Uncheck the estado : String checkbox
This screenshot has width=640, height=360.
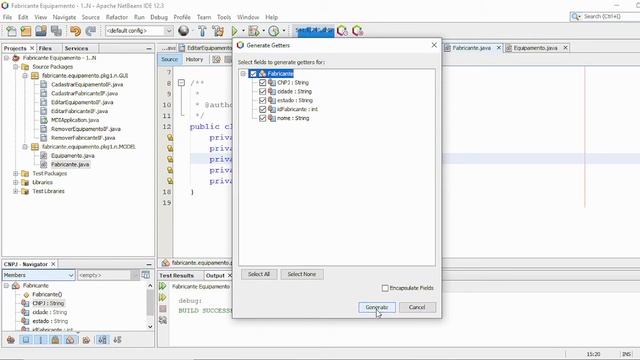point(262,100)
